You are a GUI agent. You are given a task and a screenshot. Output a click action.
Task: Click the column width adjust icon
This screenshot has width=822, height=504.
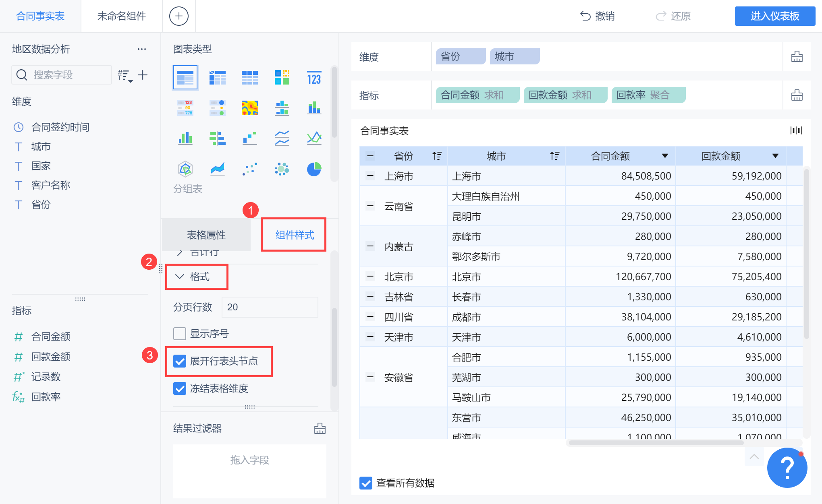pyautogui.click(x=796, y=130)
